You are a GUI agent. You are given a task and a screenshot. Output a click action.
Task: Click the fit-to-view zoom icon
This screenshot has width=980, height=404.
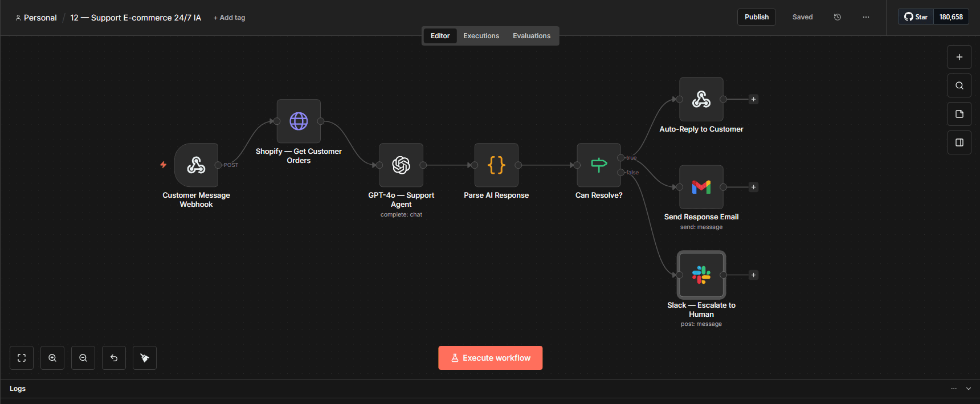pos(22,358)
